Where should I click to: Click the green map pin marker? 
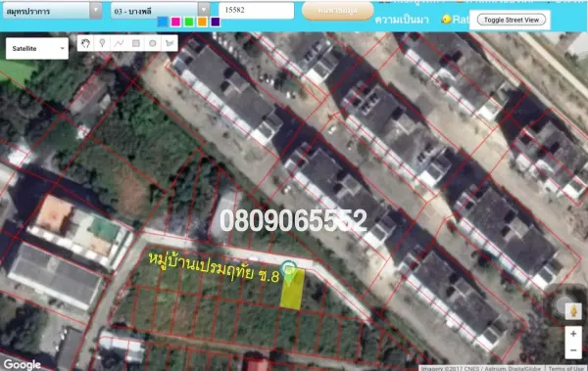click(x=289, y=273)
